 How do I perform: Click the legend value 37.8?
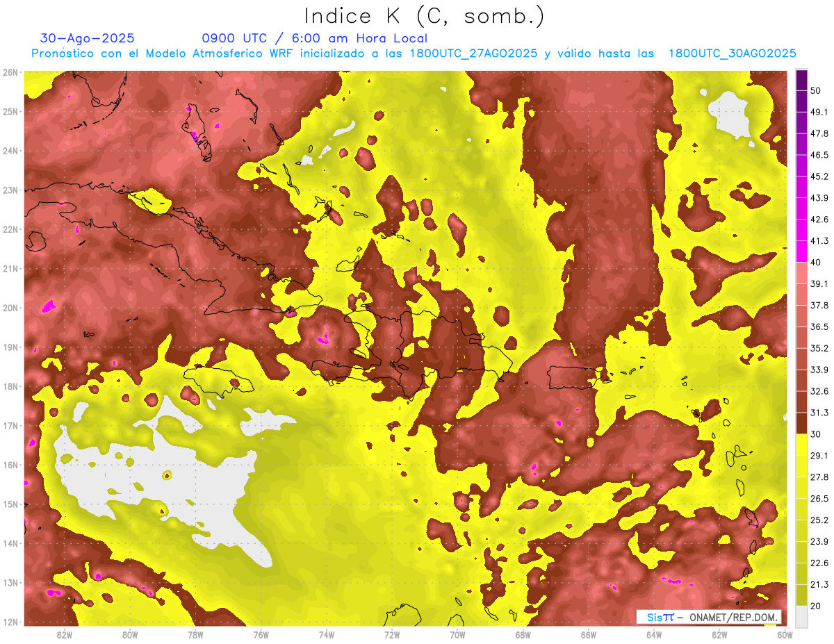tap(819, 305)
